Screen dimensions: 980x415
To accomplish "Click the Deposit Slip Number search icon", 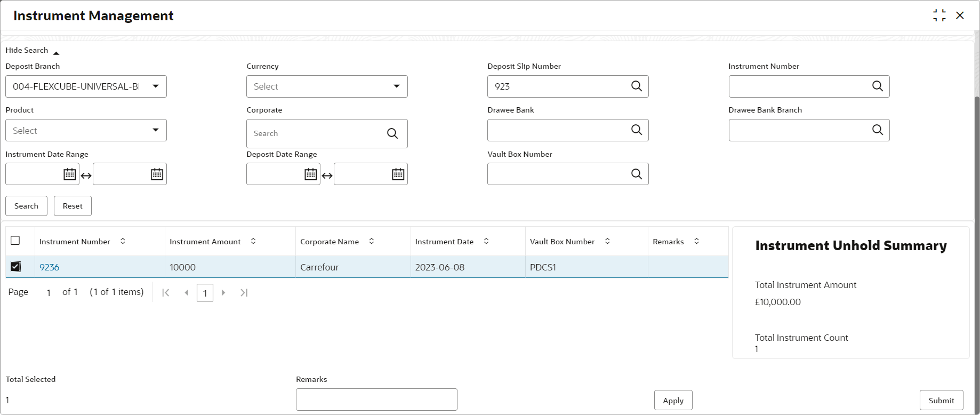I will [636, 86].
